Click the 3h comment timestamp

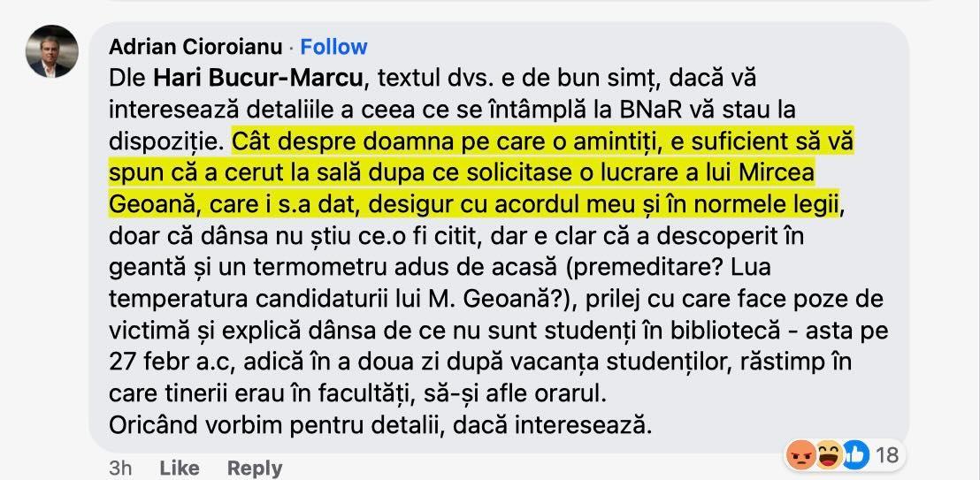[120, 468]
